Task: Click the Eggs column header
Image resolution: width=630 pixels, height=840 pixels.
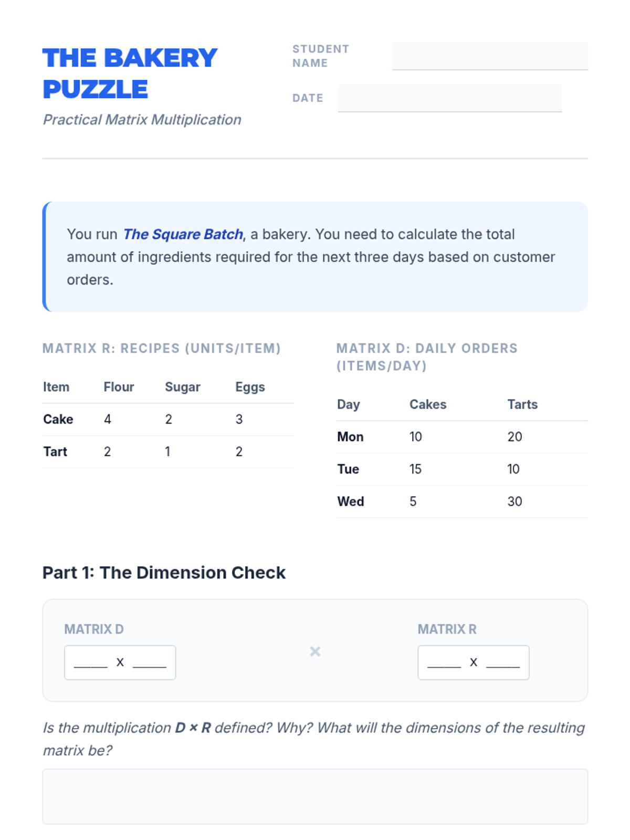Action: coord(250,387)
